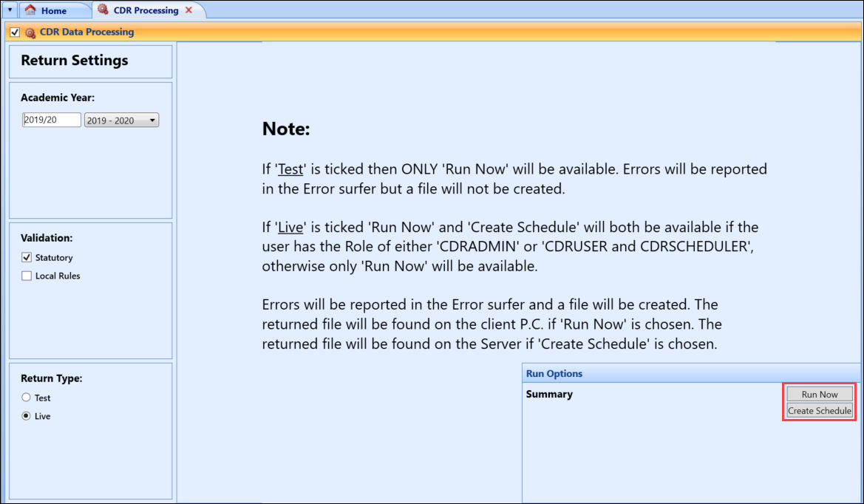
Task: Click the Create Schedule button
Action: [x=820, y=411]
